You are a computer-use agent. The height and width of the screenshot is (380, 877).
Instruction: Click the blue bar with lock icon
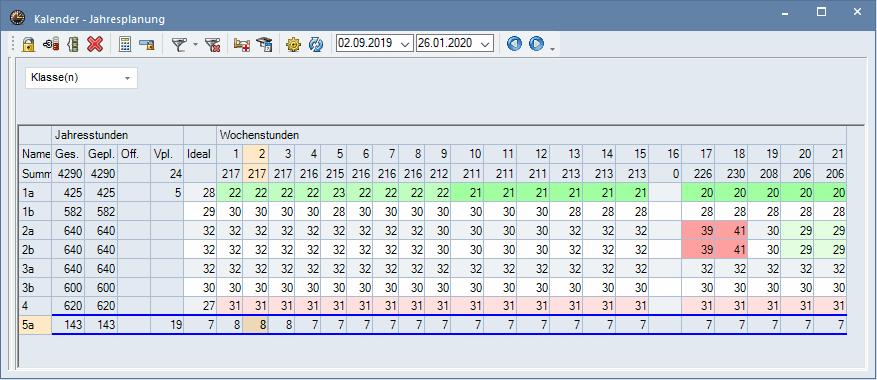pyautogui.click(x=148, y=44)
